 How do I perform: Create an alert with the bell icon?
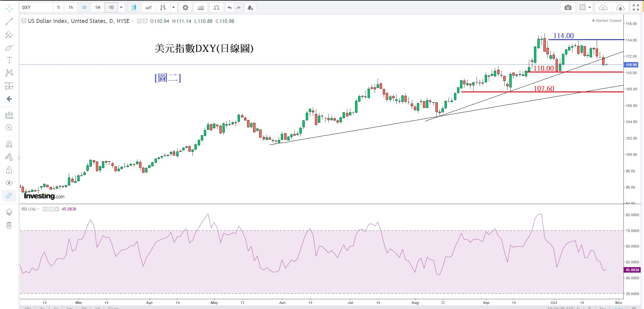coord(250,7)
